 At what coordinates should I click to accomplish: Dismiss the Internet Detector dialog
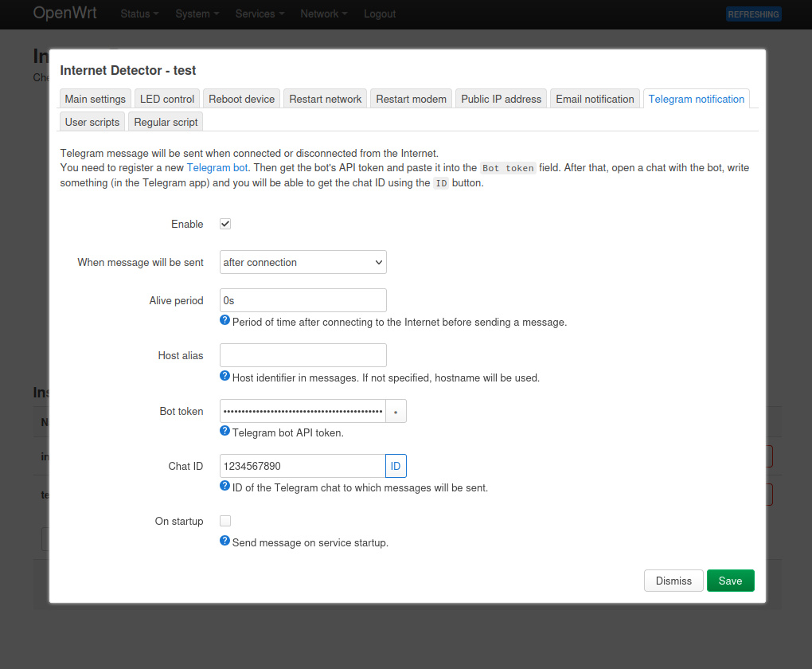pyautogui.click(x=673, y=581)
